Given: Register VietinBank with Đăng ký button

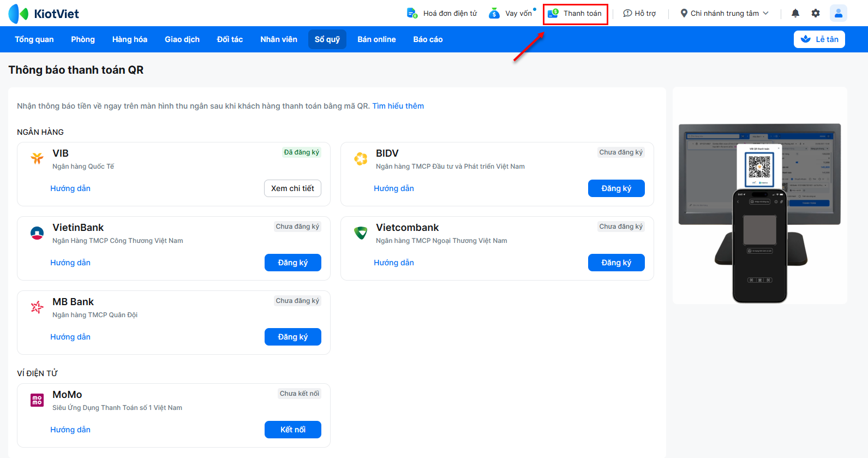Looking at the screenshot, I should (x=293, y=263).
